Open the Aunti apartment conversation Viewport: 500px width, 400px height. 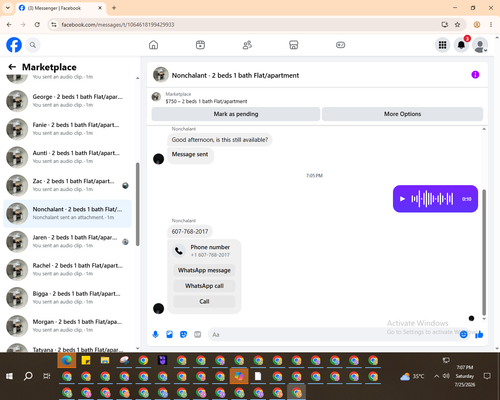(x=67, y=157)
